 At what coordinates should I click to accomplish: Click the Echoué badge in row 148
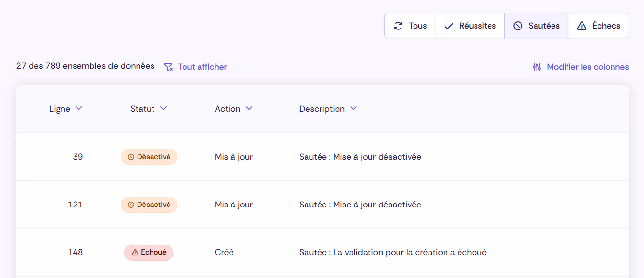149,252
